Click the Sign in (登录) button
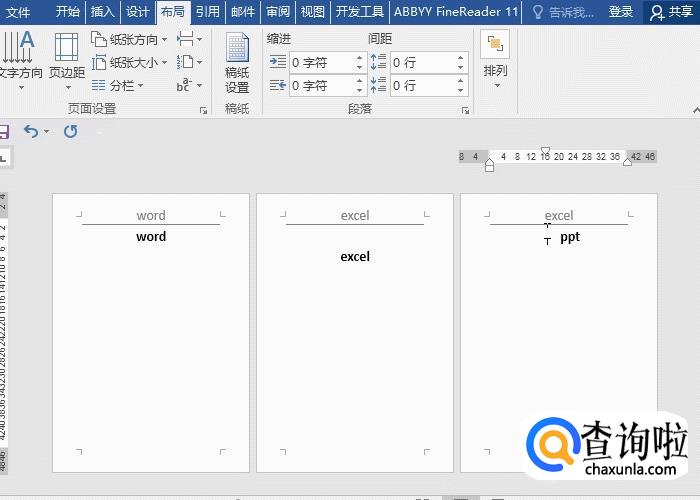 621,12
